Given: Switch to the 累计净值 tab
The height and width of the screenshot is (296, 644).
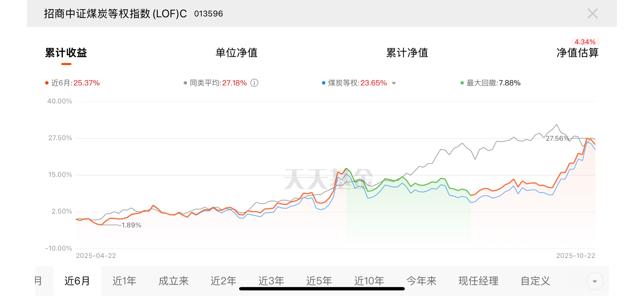Looking at the screenshot, I should coord(407,53).
